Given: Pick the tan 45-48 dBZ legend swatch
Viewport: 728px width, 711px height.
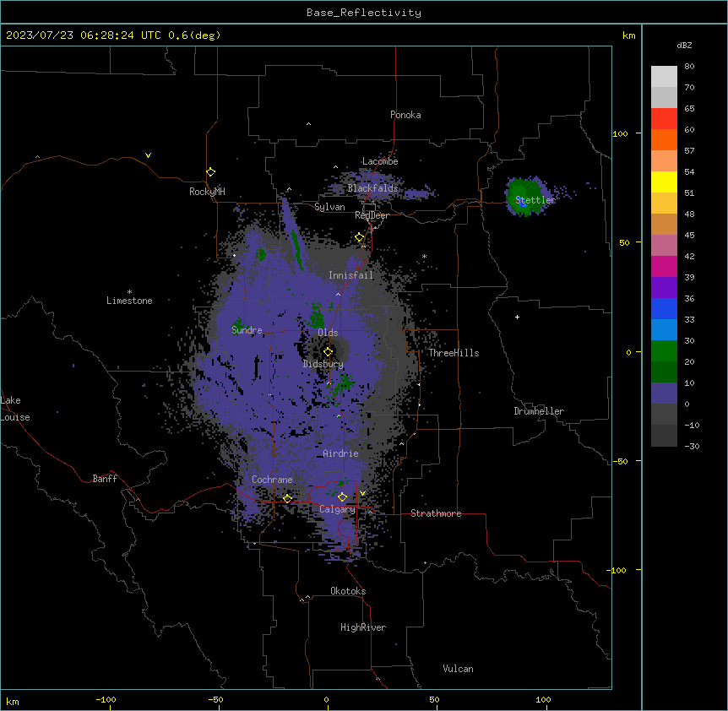Looking at the screenshot, I should pyautogui.click(x=664, y=224).
